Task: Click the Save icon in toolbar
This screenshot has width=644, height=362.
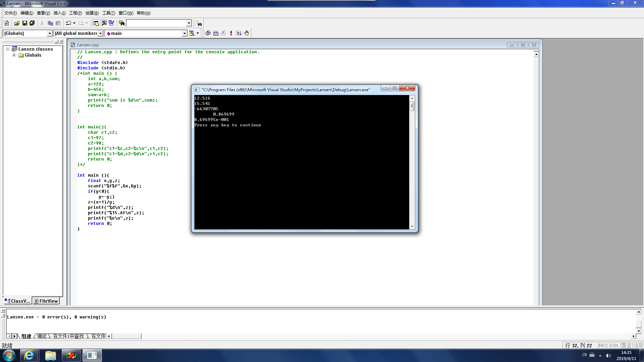Action: pos(24,23)
